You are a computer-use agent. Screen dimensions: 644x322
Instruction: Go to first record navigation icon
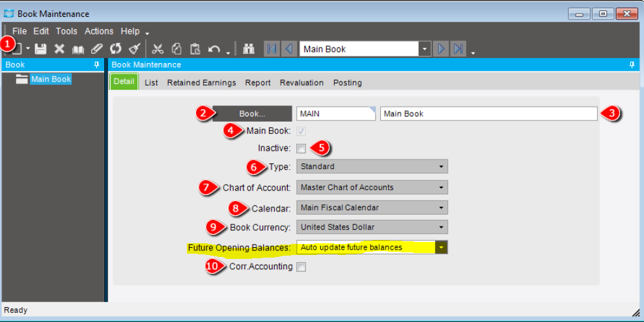272,49
